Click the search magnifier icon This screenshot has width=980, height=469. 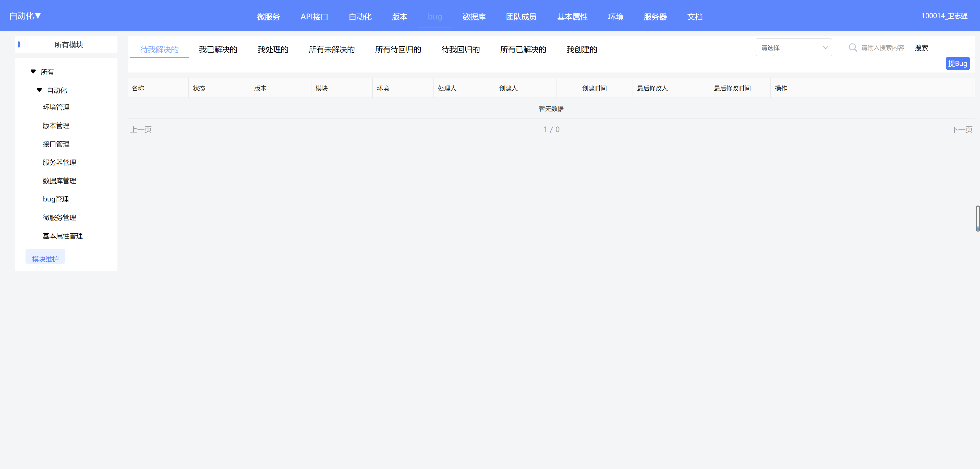(853, 47)
